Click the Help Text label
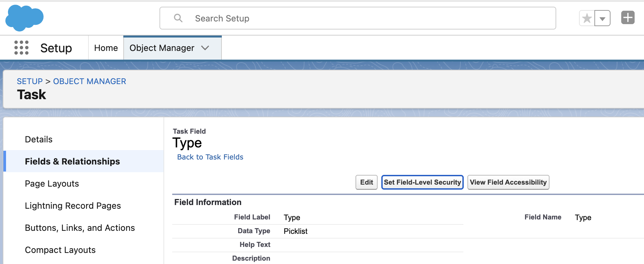Screen dimensions: 644x264 coord(255,245)
